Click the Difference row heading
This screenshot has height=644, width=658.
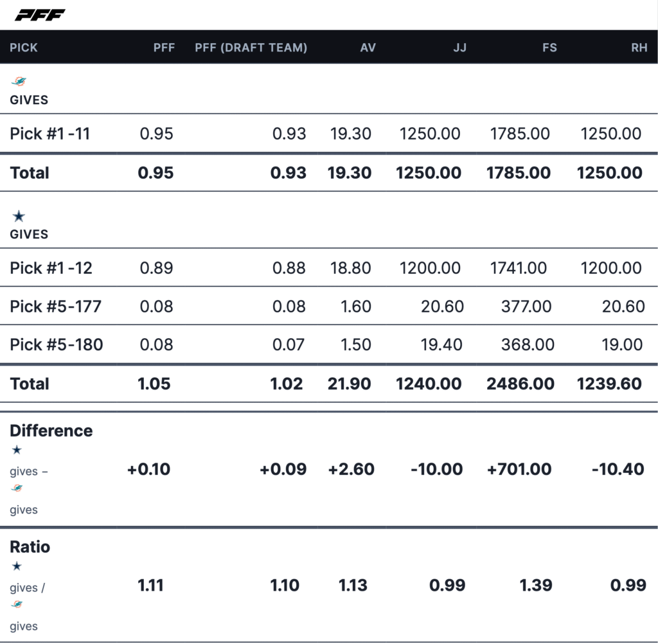51,431
